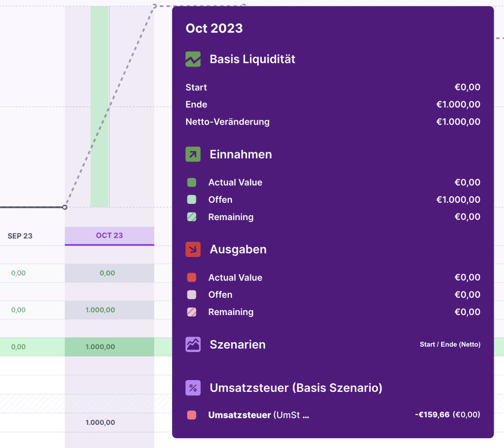This screenshot has height=448, width=504.
Task: Click the purple Szenarien chart icon
Action: click(x=193, y=345)
